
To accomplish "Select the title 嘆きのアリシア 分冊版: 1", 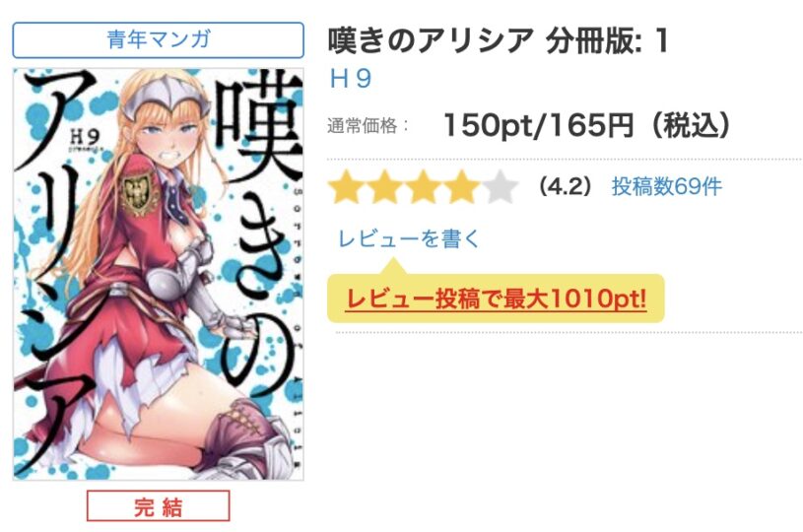I will click(499, 41).
